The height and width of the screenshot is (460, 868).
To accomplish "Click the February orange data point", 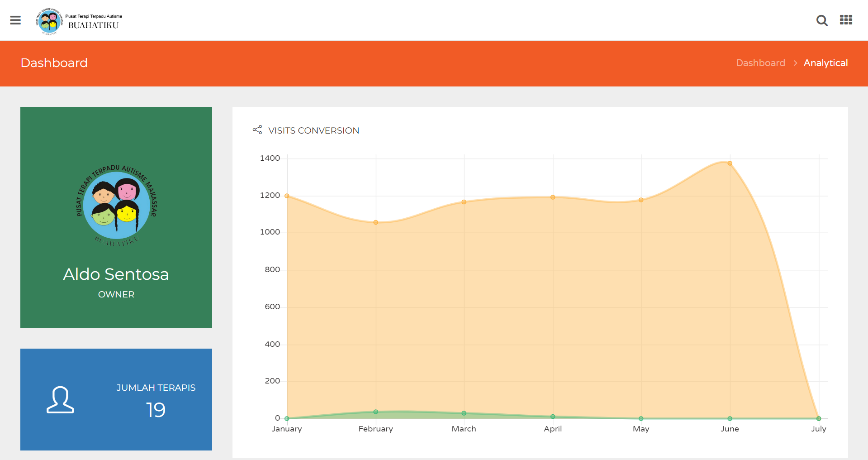I will pos(375,222).
